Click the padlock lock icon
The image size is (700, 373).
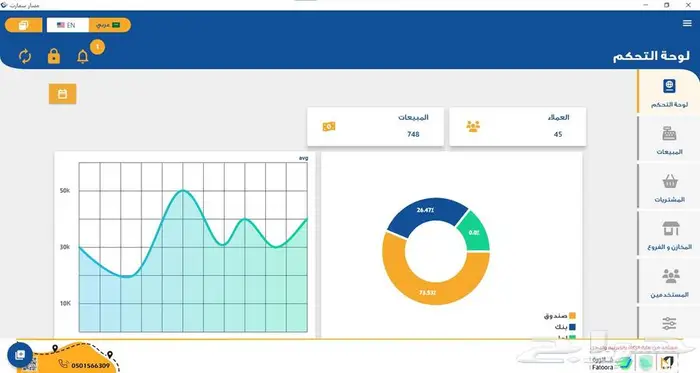pos(54,56)
